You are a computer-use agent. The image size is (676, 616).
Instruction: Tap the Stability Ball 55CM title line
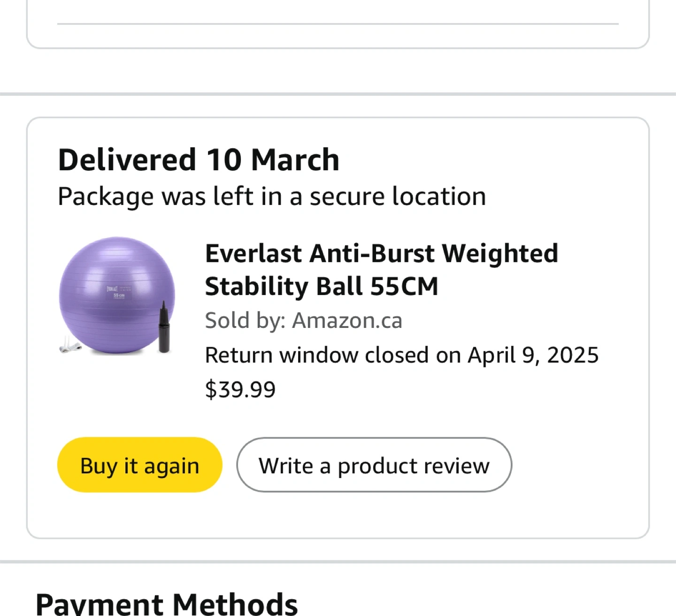tap(322, 287)
